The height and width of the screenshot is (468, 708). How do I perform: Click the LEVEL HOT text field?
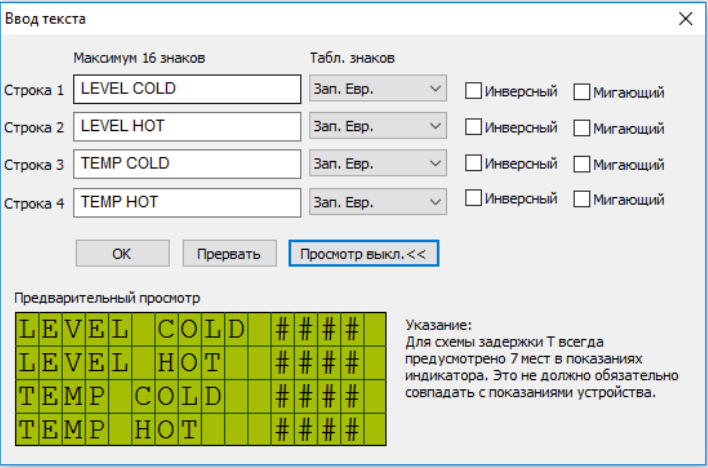(x=187, y=126)
